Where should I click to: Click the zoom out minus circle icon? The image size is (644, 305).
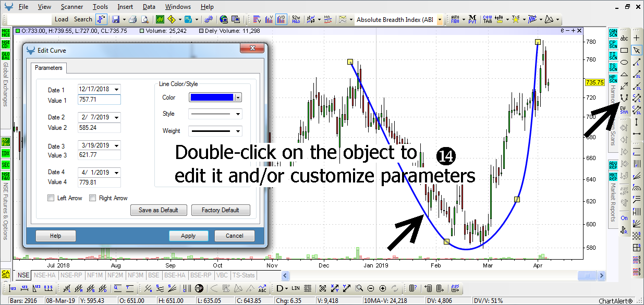point(371,288)
